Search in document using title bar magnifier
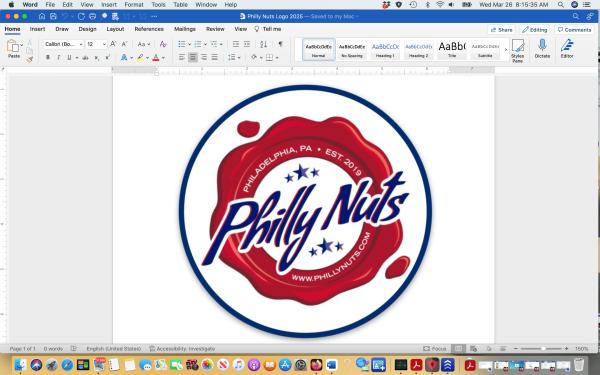600x375 pixels. [576, 16]
